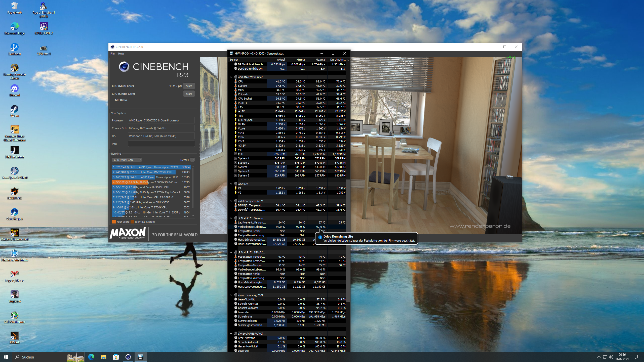Open the MSI Afterburner desktop icon

coord(14,315)
